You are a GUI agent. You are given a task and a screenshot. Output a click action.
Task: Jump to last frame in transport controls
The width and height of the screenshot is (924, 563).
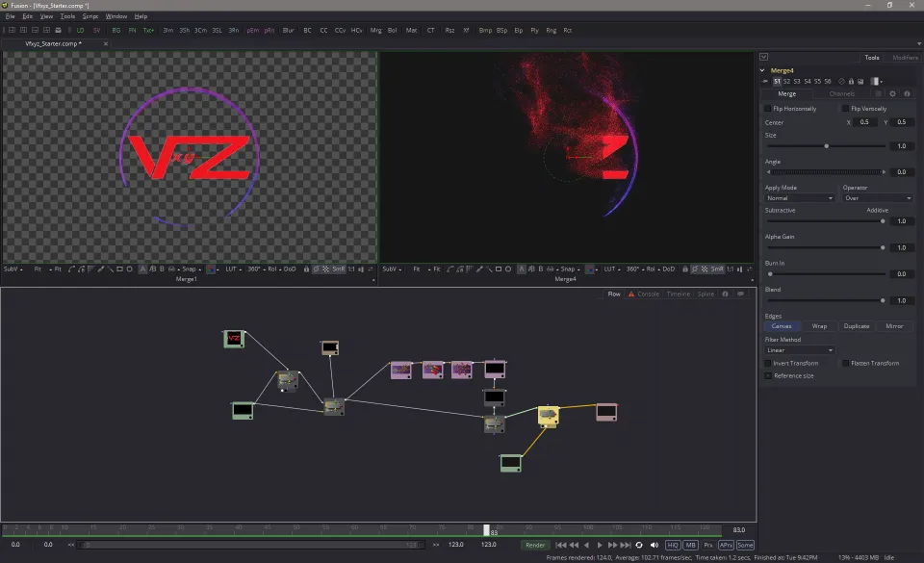[x=626, y=546]
